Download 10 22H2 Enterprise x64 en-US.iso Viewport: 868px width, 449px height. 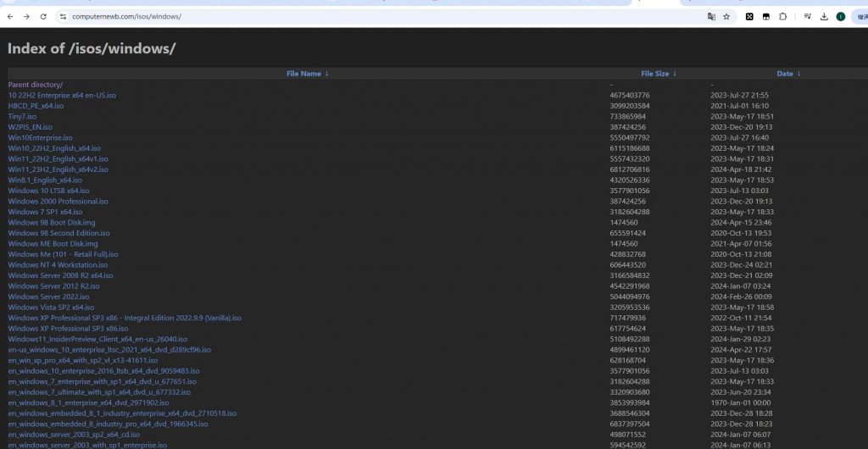point(62,95)
